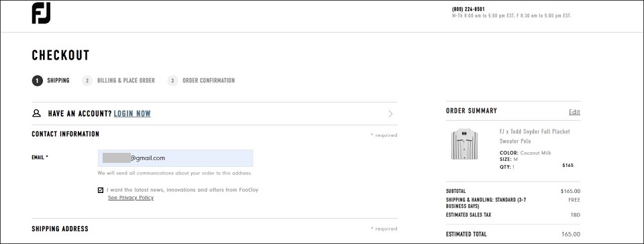This screenshot has width=644, height=244.
Task: Click the CONTACT INFORMATION heading
Action: [x=65, y=134]
